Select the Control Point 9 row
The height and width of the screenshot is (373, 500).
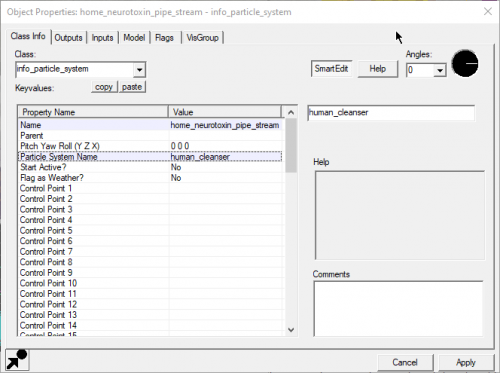(x=150, y=273)
